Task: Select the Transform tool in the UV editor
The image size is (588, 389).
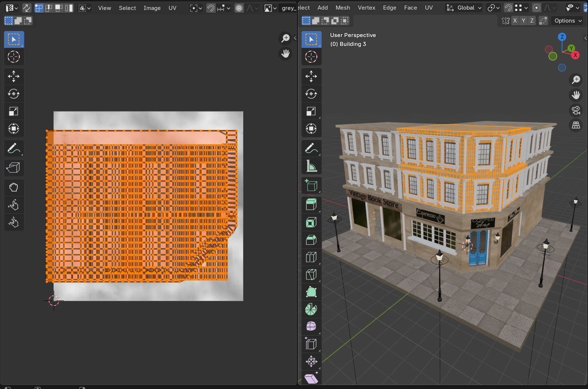Action: [14, 129]
